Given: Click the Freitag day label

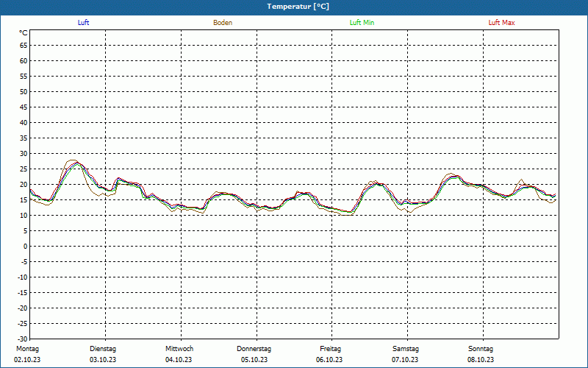Looking at the screenshot, I should 330,349.
